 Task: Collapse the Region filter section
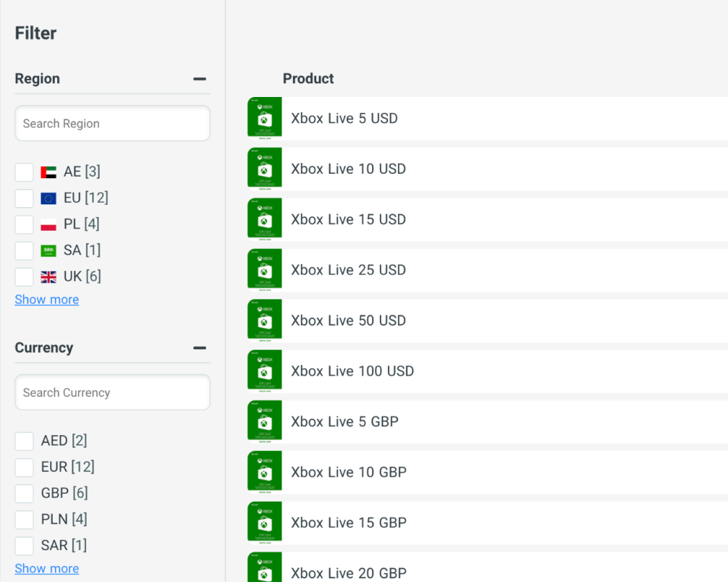(200, 79)
